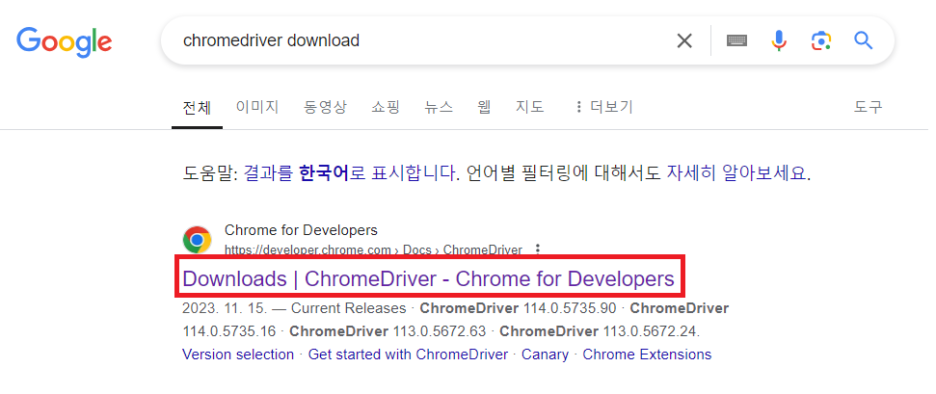Open 'Get started with ChromeDriver' sitelink
Screen dimensions: 936x394
pos(408,355)
